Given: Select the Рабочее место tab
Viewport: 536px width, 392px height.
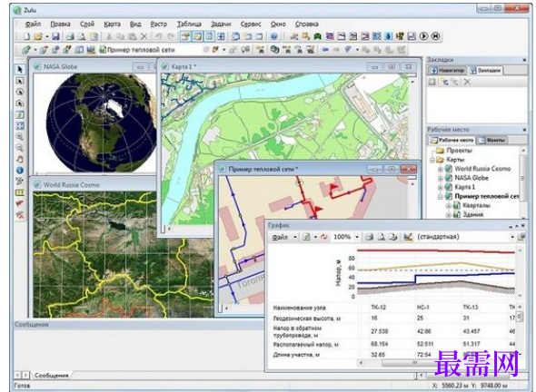Looking at the screenshot, I should 452,140.
